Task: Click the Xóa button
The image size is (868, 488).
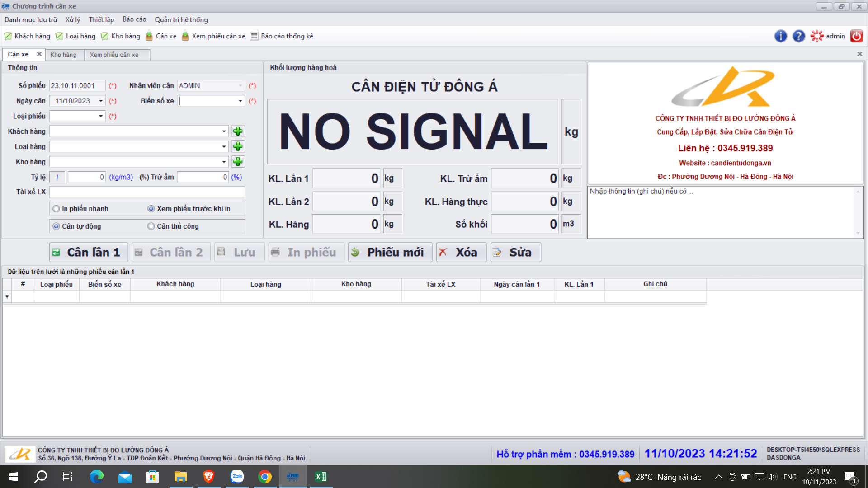Action: click(x=461, y=252)
